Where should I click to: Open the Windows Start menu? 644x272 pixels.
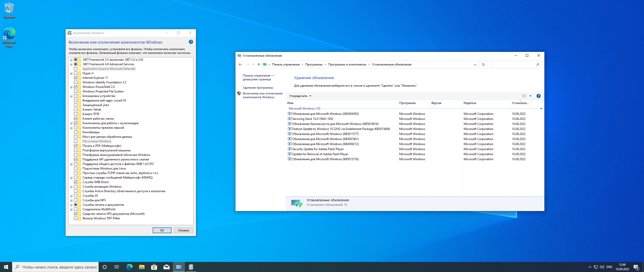pos(6,267)
